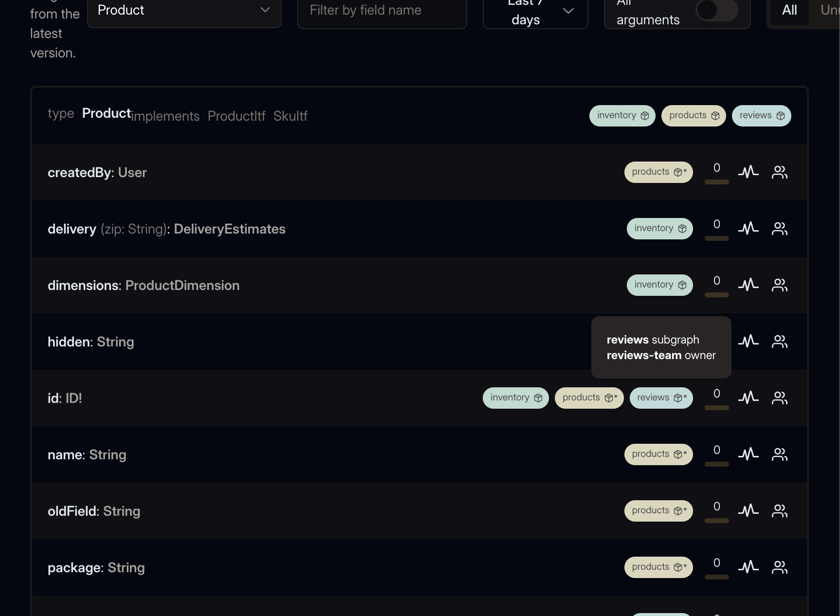Image resolution: width=840 pixels, height=616 pixels.
Task: Click the reviews subgraph badge in type header
Action: click(x=761, y=116)
